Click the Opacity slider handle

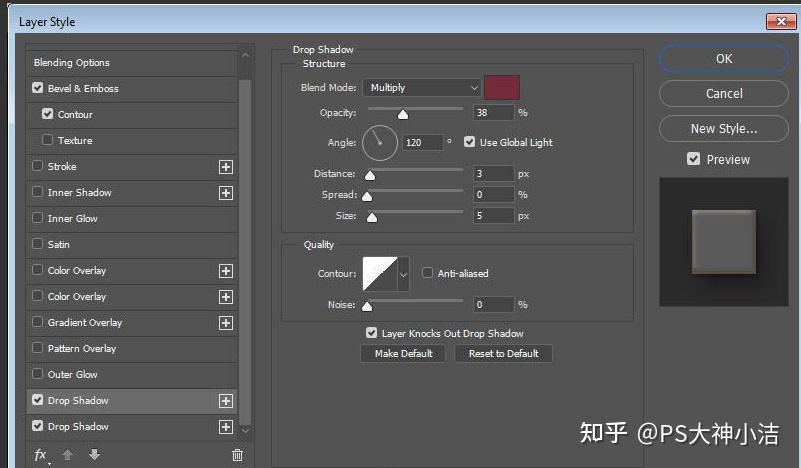click(x=403, y=114)
